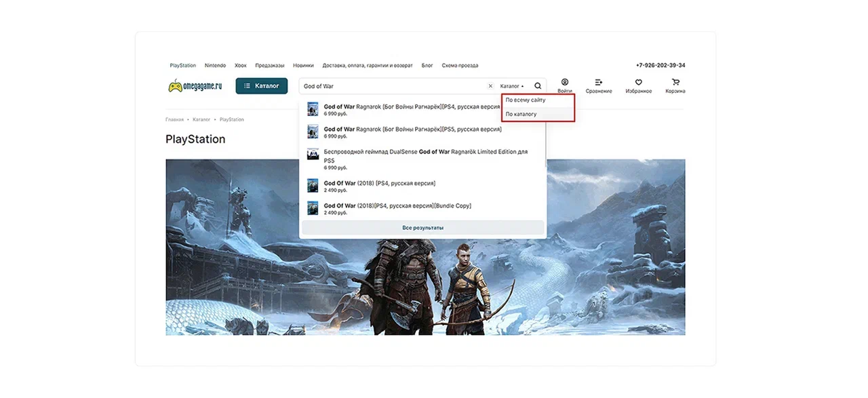Click thumbnail of God of War Ragnarok PS5
The image size is (868, 398).
[313, 132]
